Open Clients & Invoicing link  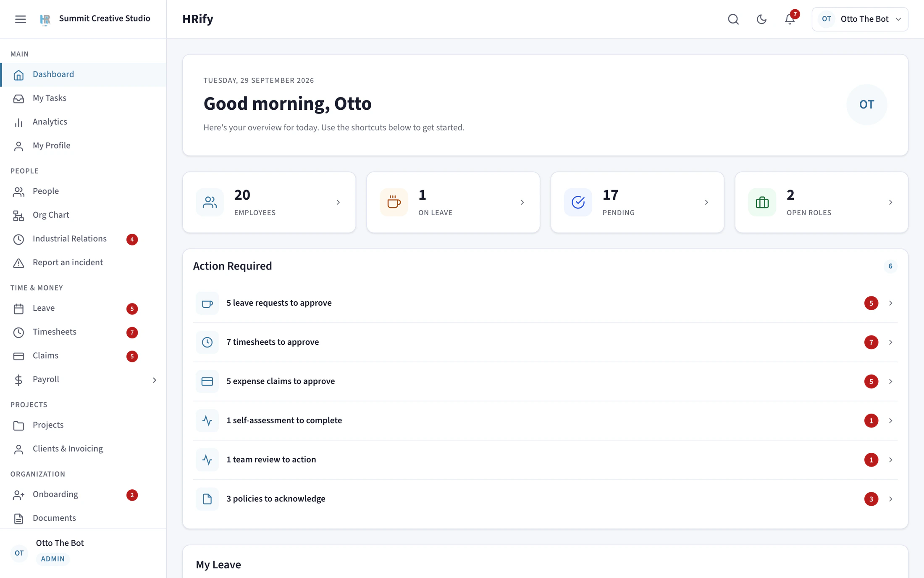click(83, 449)
